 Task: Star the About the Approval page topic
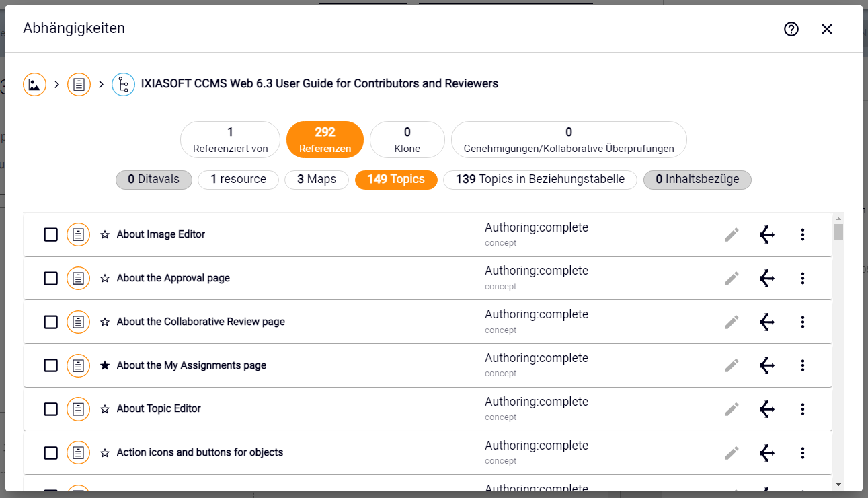coord(105,279)
